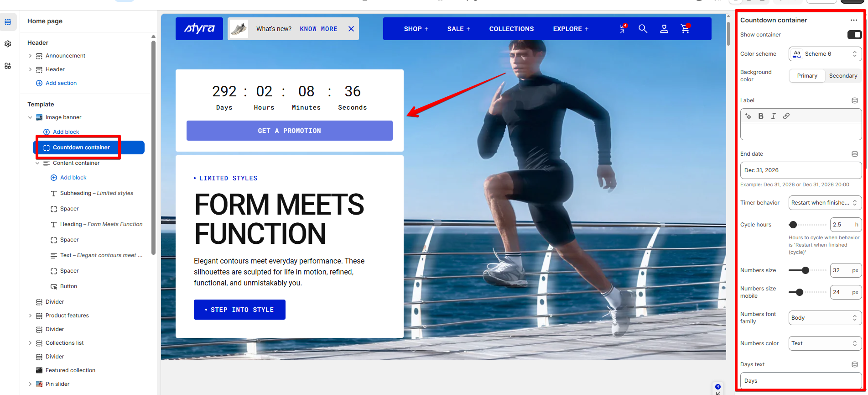Viewport: 868px width, 395px height.
Task: Open the Color scheme dropdown
Action: [x=825, y=54]
